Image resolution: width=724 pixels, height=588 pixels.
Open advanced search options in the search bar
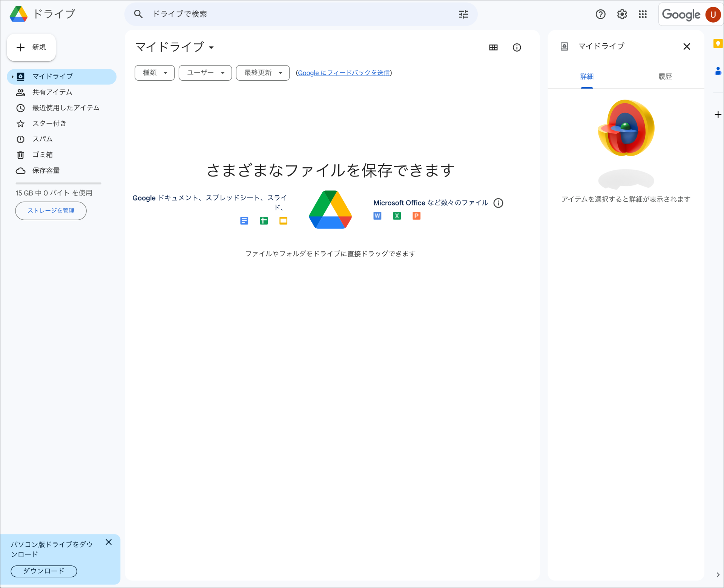pyautogui.click(x=463, y=14)
